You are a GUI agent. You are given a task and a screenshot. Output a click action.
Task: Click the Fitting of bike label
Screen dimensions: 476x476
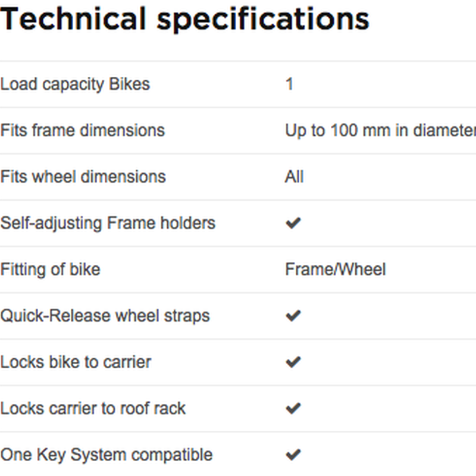pyautogui.click(x=50, y=270)
